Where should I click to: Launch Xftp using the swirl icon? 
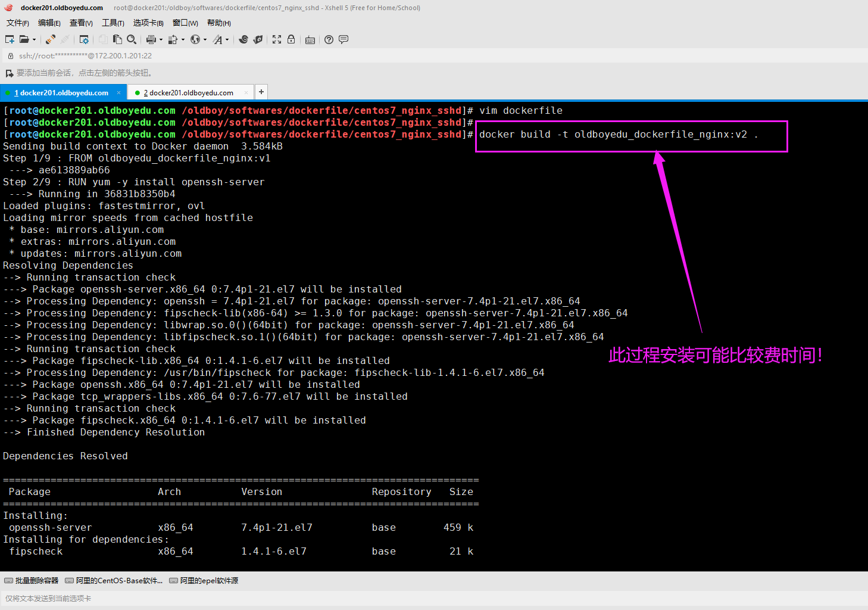243,39
